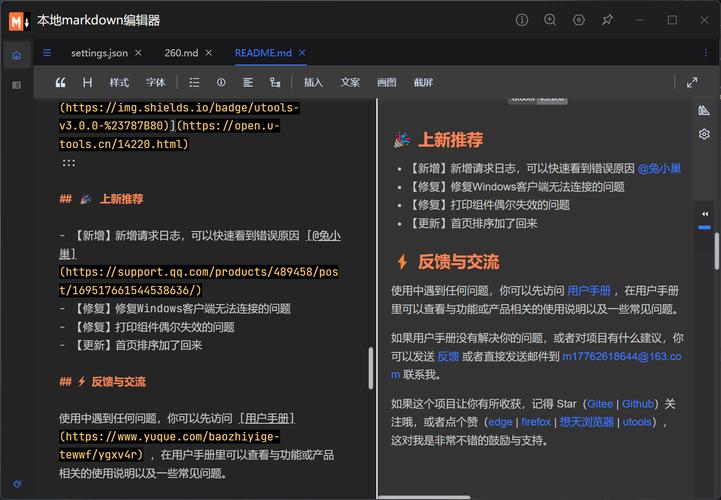Collapse the outline with double-arrow icon

pos(705,214)
